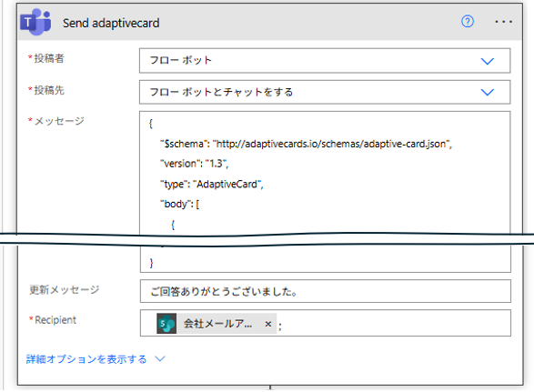The width and height of the screenshot is (534, 392).
Task: Click the "body": [ line
Action: [179, 204]
